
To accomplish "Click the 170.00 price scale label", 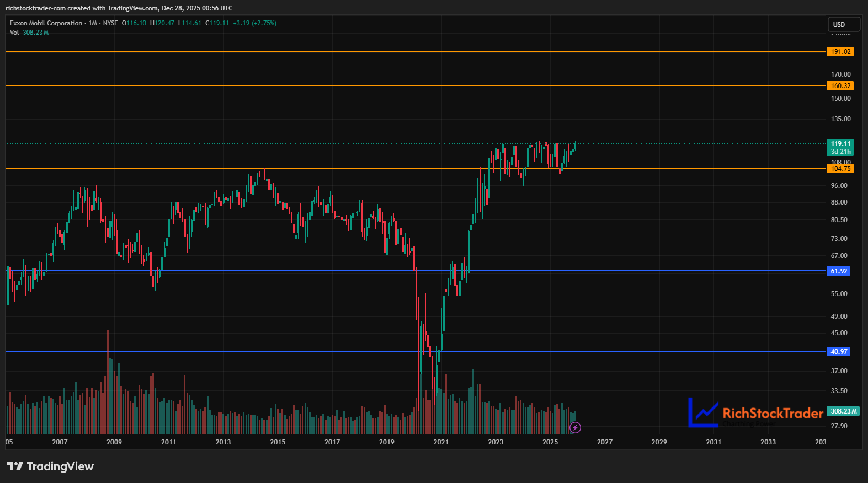I will pos(840,74).
